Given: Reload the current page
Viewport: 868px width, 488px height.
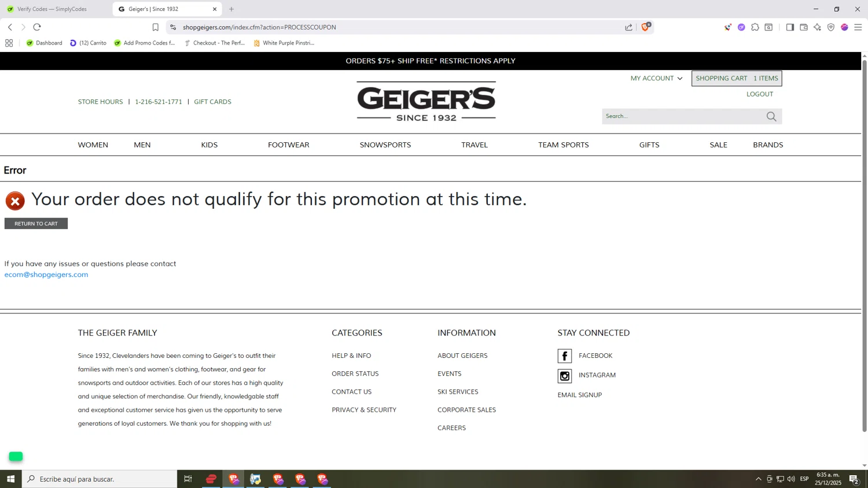Looking at the screenshot, I should [37, 27].
